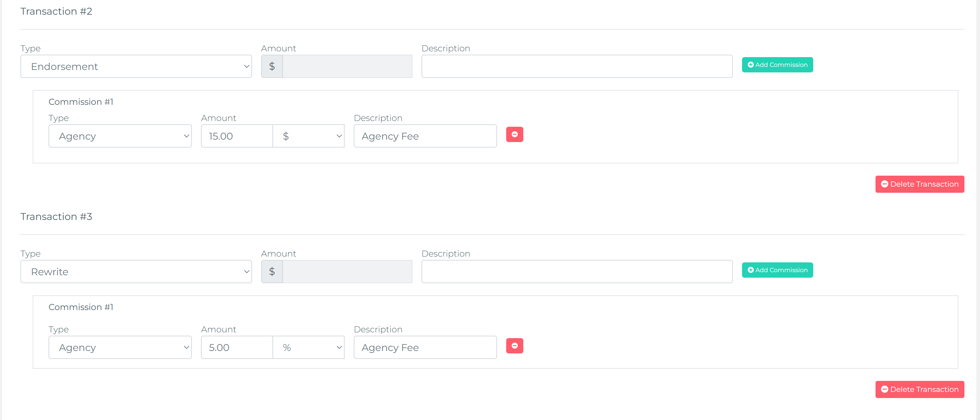Open the percent unit dropdown for 5.00
Viewport: 980px width, 420px height.
click(x=309, y=347)
